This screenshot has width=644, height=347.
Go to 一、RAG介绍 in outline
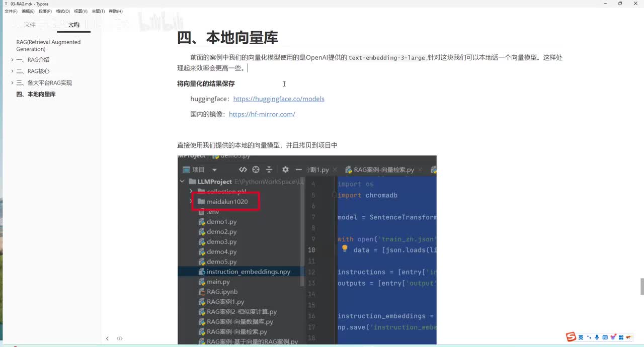tap(33, 60)
